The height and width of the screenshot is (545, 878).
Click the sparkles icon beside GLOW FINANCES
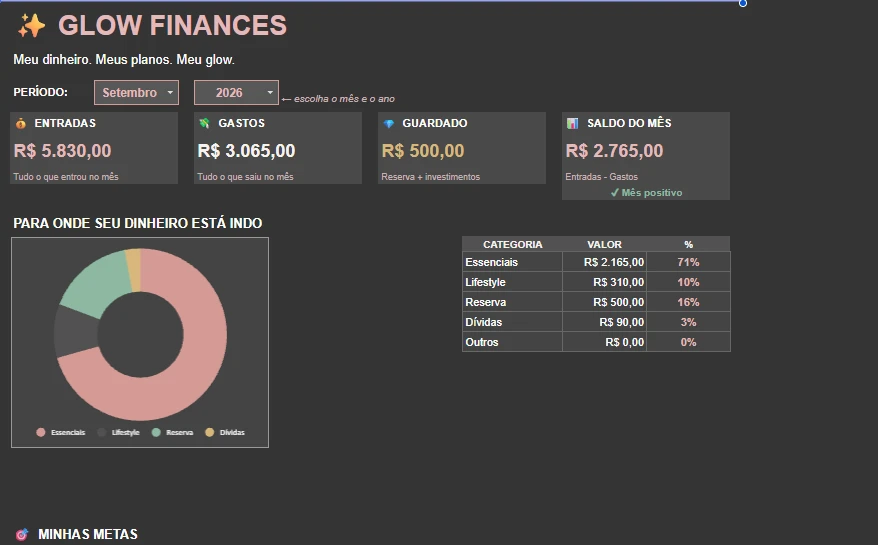[31, 26]
